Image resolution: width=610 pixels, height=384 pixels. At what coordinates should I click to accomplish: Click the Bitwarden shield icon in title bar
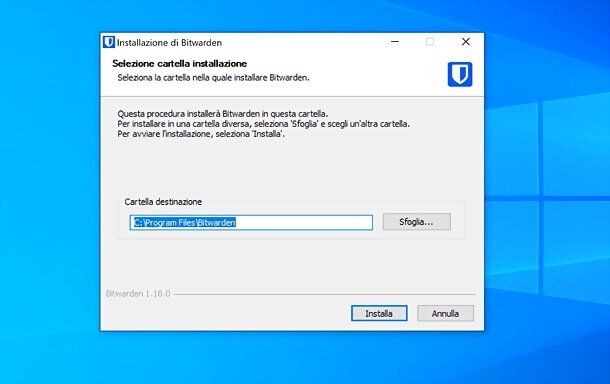(x=109, y=42)
